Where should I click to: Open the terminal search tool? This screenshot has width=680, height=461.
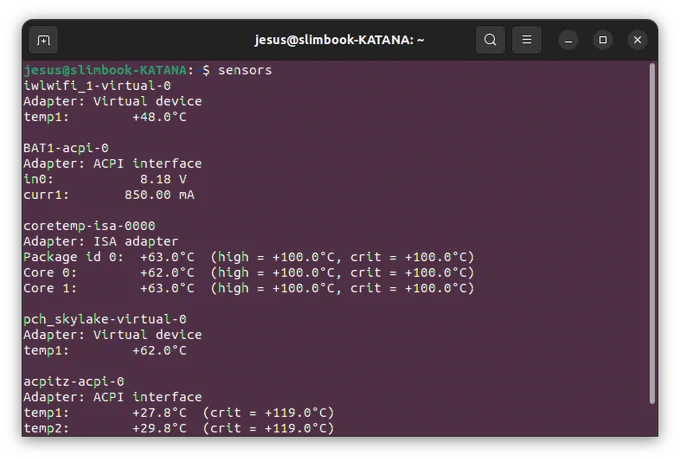click(x=490, y=40)
